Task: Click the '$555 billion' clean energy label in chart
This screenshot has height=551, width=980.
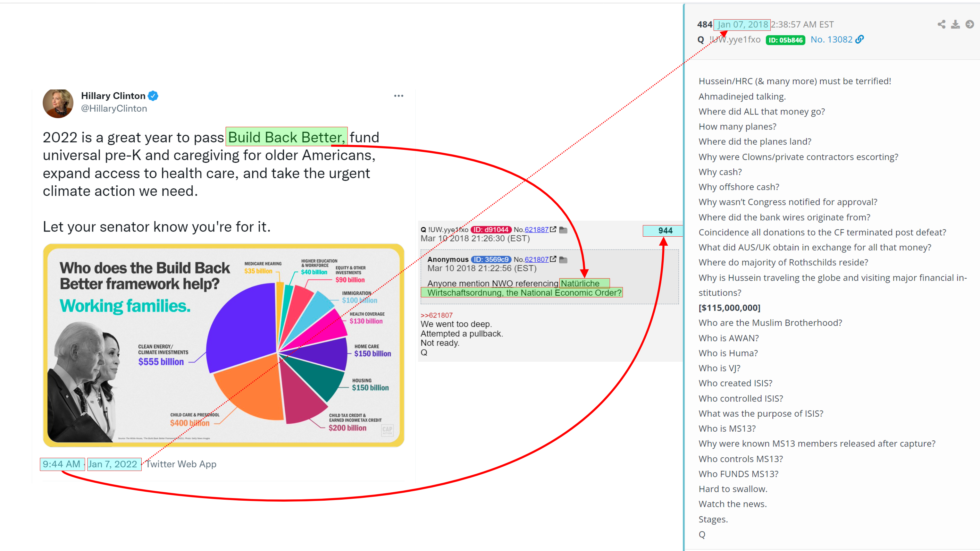Action: coord(161,362)
